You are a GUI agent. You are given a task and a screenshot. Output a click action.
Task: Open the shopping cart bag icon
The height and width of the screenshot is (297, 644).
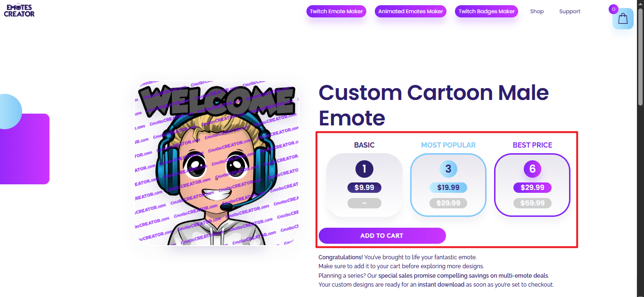(623, 19)
